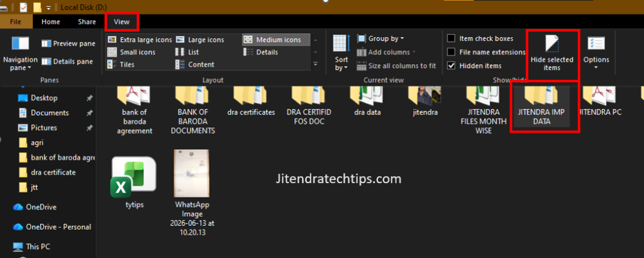Select the dra certificates folder
The height and width of the screenshot is (258, 644).
point(251,103)
